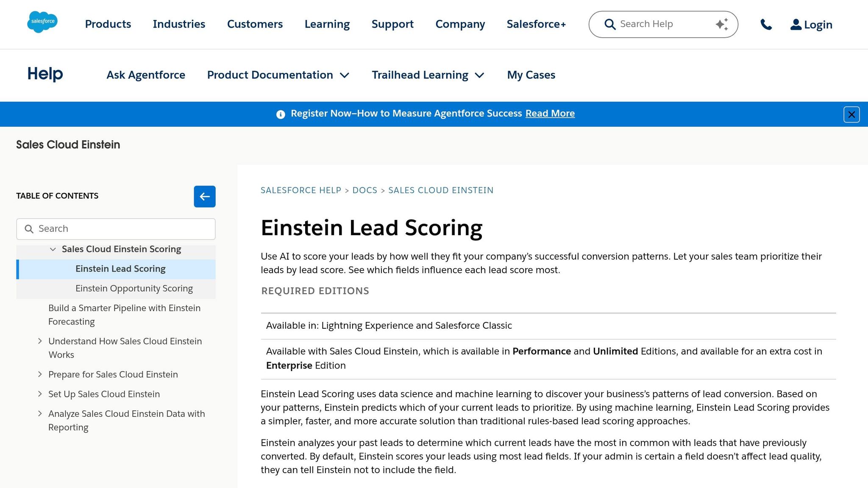
Task: Expand the Product Documentation dropdown
Action: click(x=278, y=75)
